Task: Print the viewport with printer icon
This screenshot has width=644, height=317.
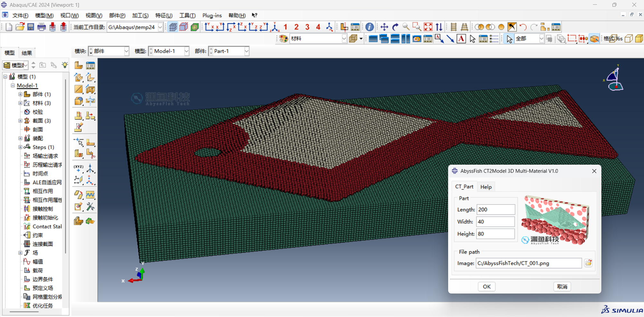Action: 42,27
